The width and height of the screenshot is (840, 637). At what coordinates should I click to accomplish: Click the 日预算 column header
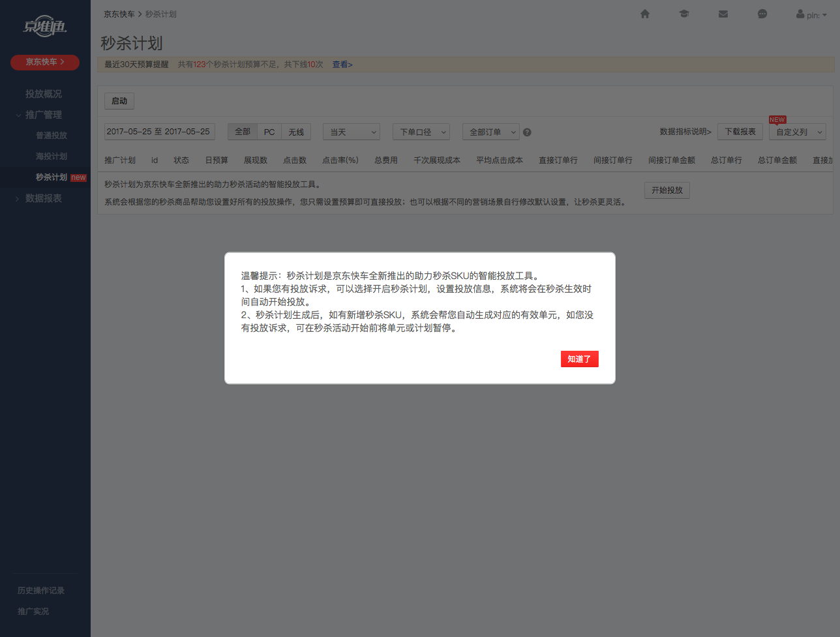point(217,160)
